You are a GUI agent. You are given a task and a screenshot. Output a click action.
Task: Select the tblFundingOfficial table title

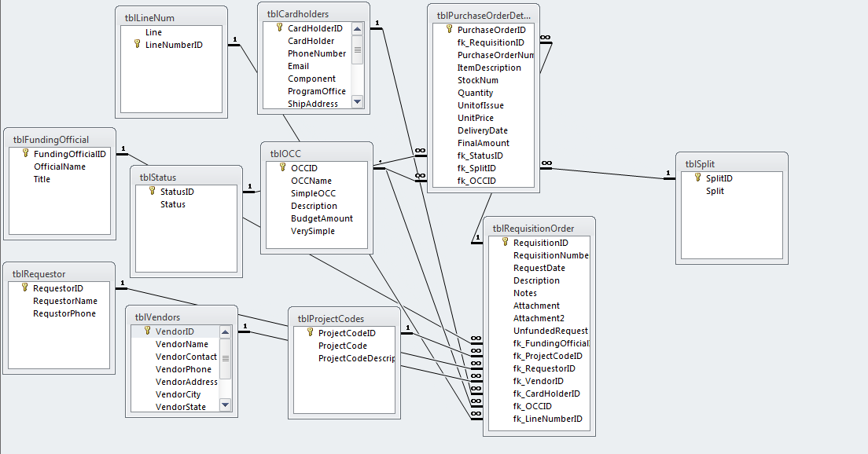click(51, 140)
